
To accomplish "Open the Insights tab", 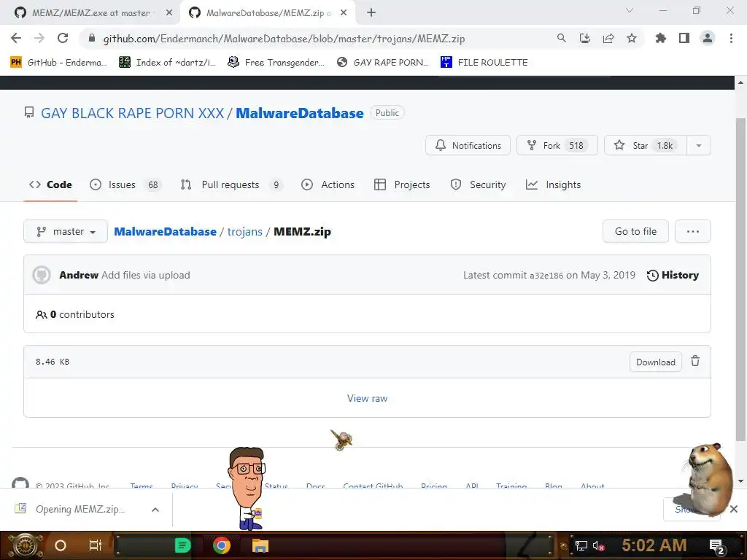I will 554,184.
